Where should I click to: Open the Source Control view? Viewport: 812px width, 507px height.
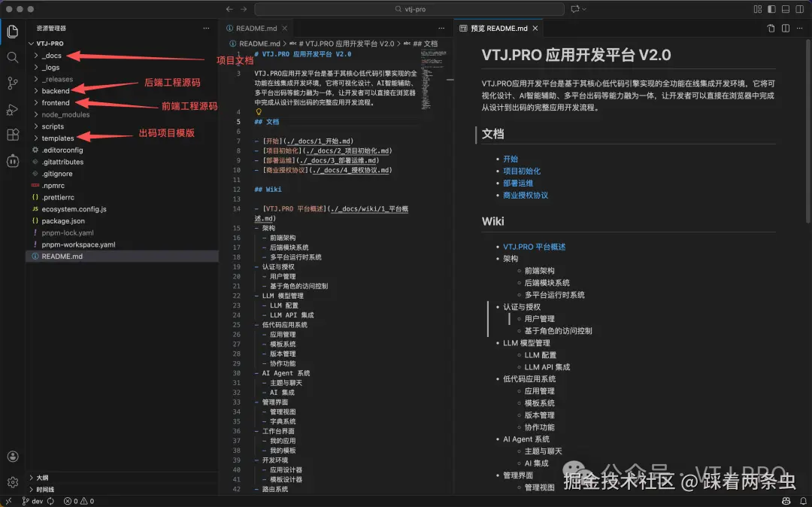tap(11, 82)
